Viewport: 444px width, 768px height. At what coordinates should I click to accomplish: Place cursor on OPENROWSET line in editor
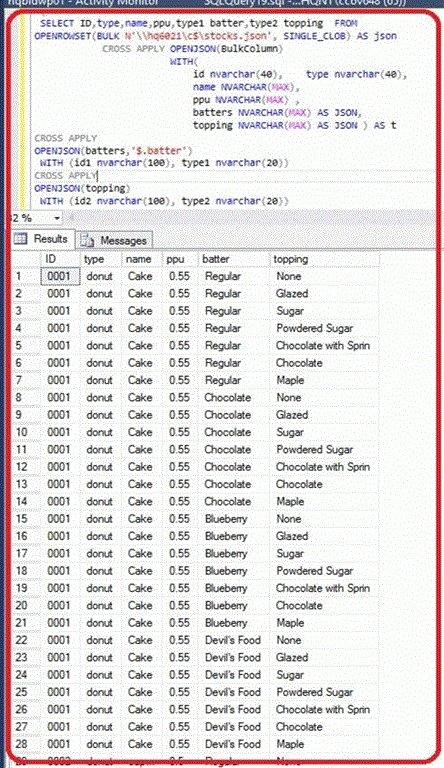click(216, 36)
